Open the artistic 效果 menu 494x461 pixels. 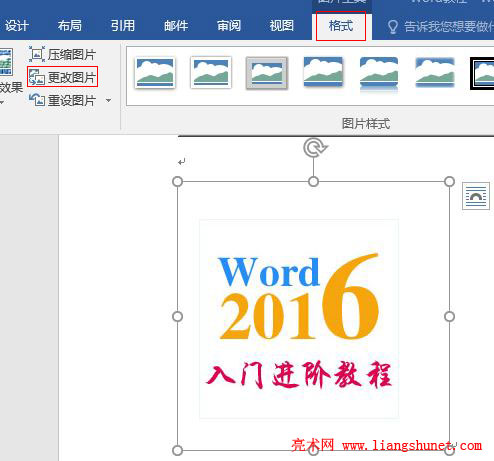tap(11, 88)
